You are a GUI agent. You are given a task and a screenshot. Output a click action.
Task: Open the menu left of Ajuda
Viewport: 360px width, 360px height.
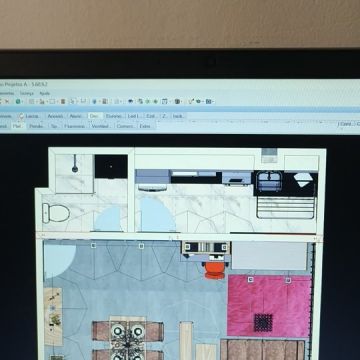point(27,93)
